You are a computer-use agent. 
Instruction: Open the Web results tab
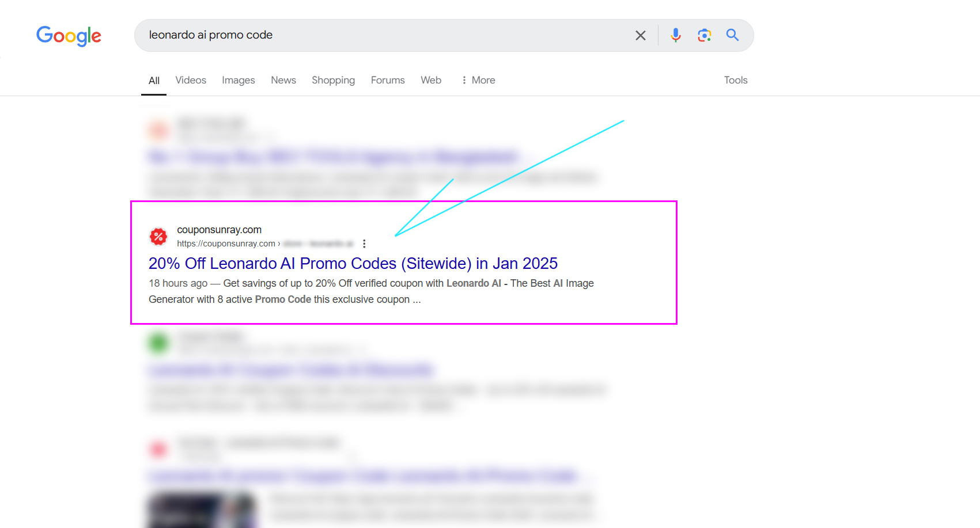431,80
